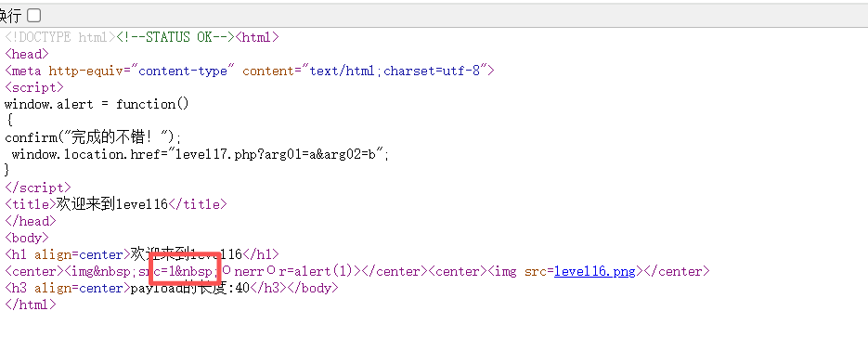868x363 pixels.
Task: Toggle the line wrap (换行) checkbox
Action: (x=33, y=15)
